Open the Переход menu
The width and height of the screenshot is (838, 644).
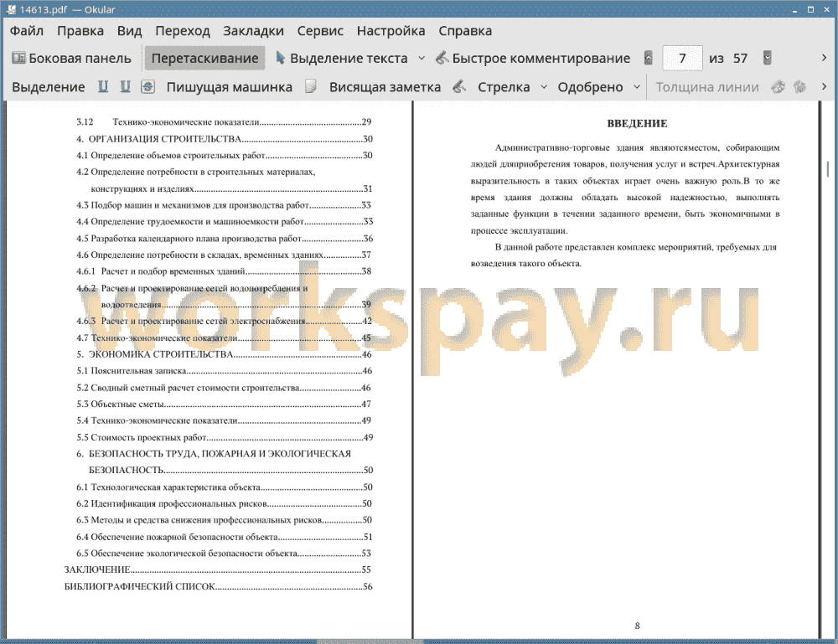[182, 31]
